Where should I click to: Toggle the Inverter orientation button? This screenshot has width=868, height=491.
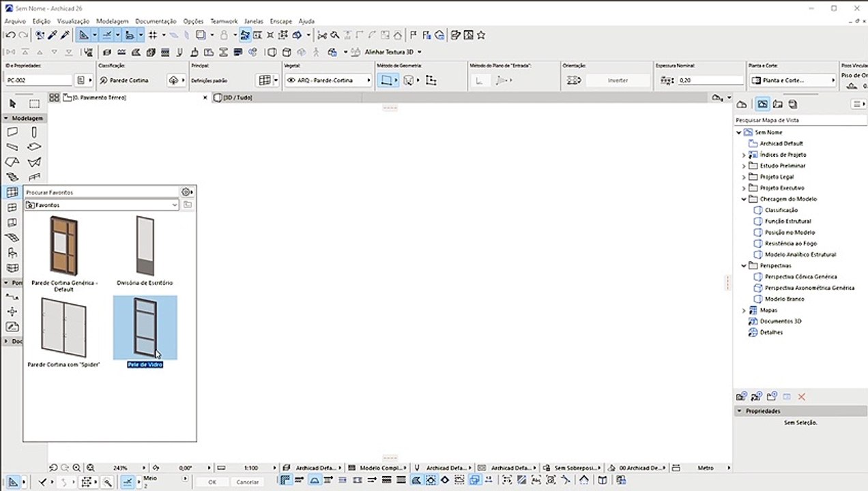(x=618, y=80)
